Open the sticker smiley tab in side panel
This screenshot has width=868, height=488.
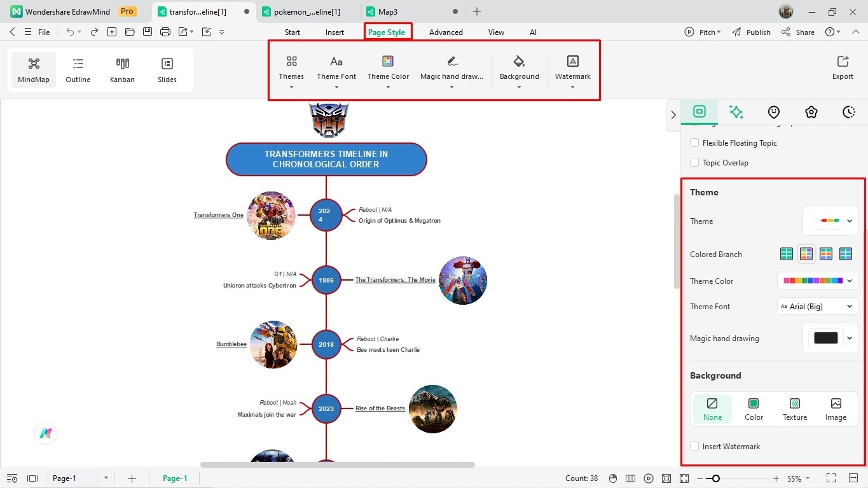point(774,112)
